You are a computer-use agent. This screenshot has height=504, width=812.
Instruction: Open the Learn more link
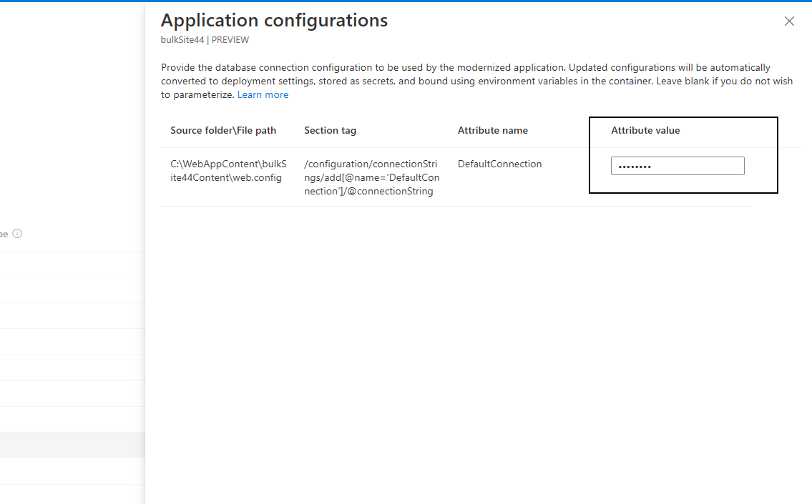tap(263, 94)
